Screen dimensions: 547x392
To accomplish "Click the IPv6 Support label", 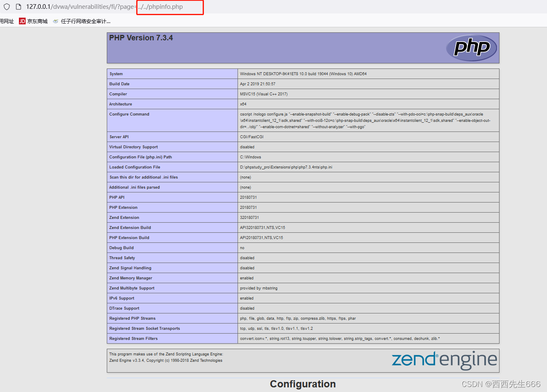I will [122, 298].
